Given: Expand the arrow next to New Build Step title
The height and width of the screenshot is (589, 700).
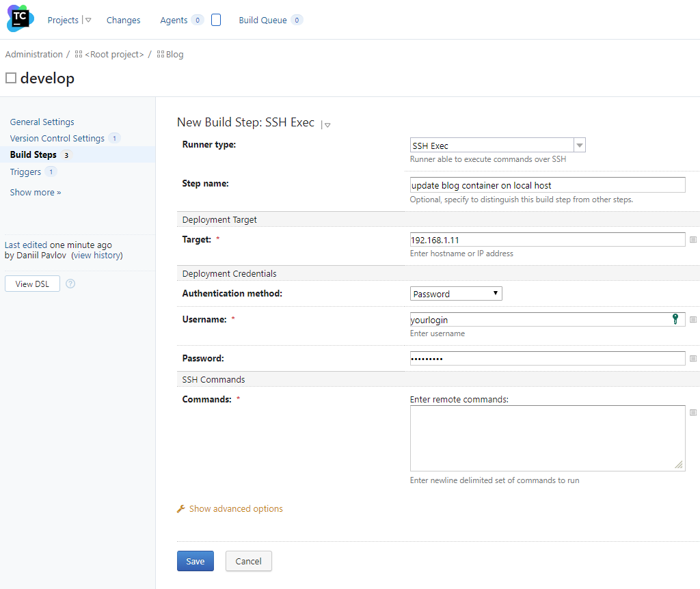Looking at the screenshot, I should click(327, 125).
